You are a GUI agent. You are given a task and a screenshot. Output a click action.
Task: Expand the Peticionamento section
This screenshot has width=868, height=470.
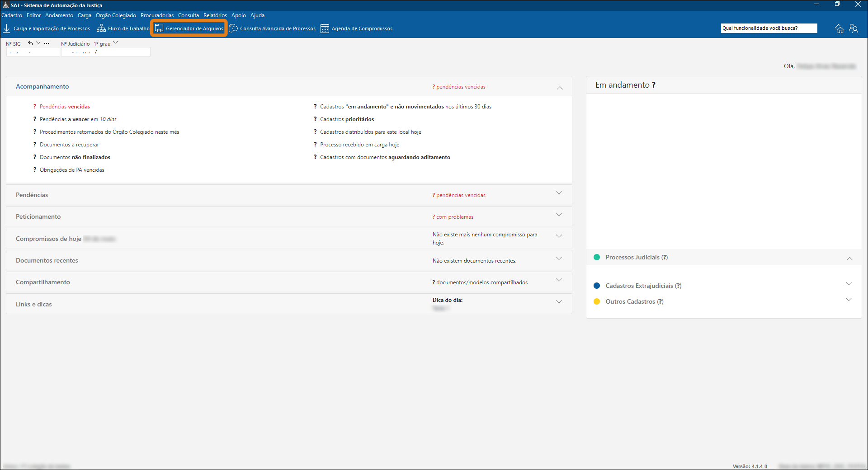coord(559,215)
